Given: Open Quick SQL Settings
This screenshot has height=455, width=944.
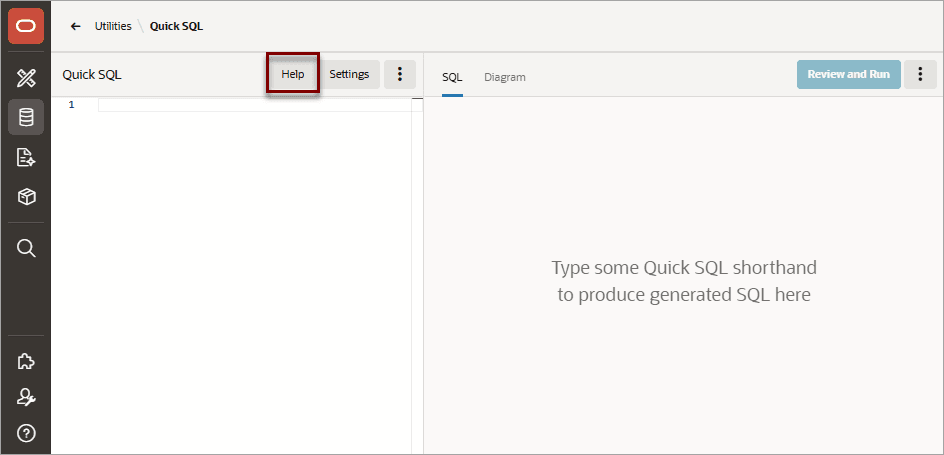Looking at the screenshot, I should [x=349, y=75].
